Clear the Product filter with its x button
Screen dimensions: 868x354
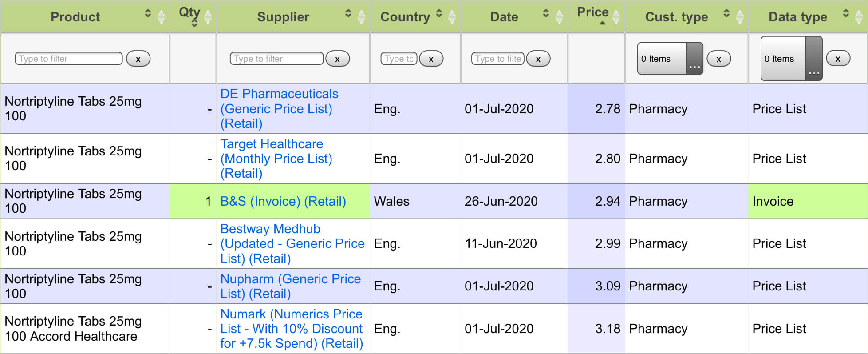(138, 59)
